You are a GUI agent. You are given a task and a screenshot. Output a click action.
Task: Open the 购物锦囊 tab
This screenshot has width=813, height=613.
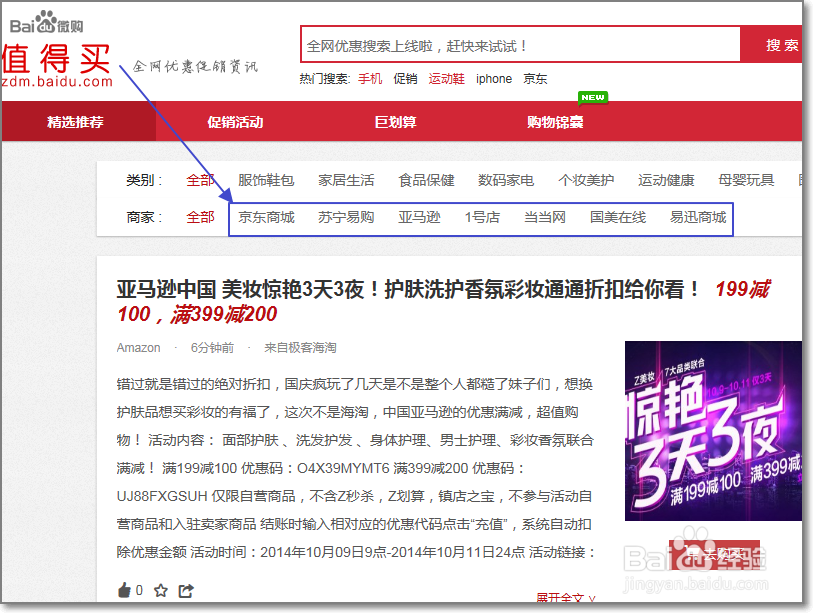pyautogui.click(x=555, y=122)
